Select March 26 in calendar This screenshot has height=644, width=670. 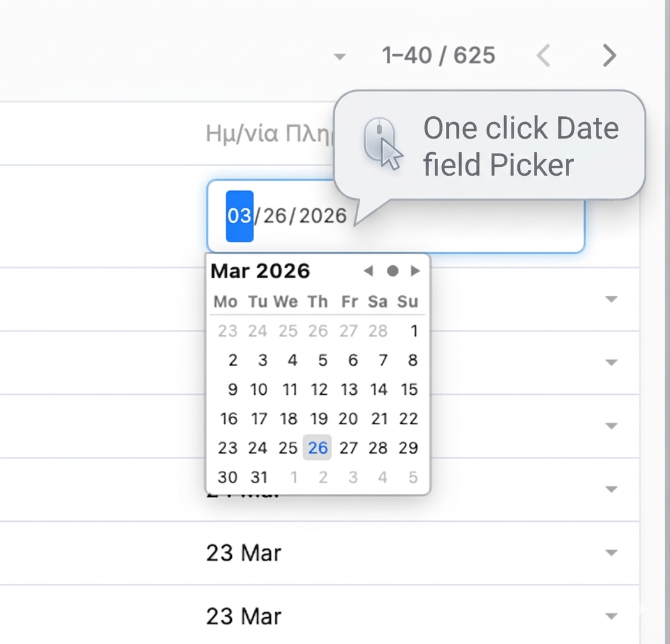[317, 448]
